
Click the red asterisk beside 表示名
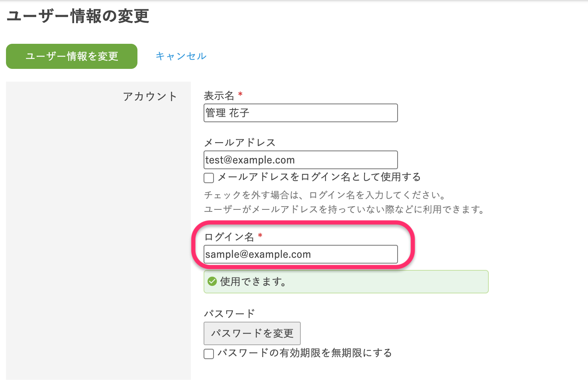point(240,95)
